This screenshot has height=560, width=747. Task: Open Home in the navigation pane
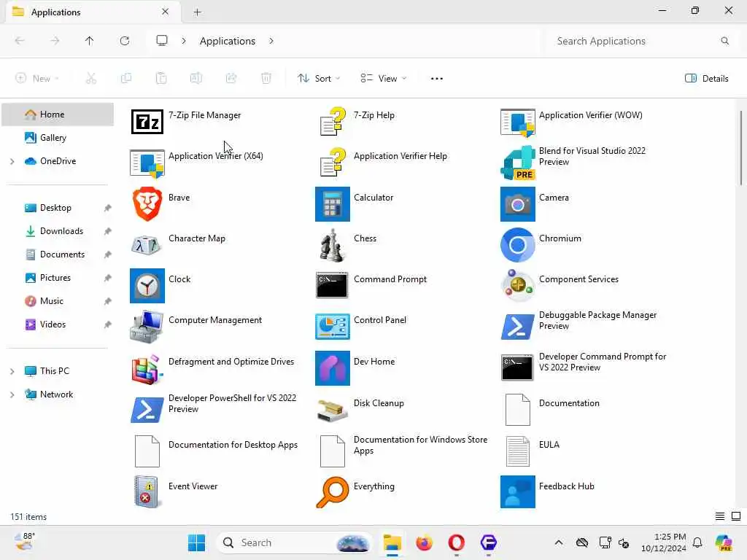click(58, 114)
